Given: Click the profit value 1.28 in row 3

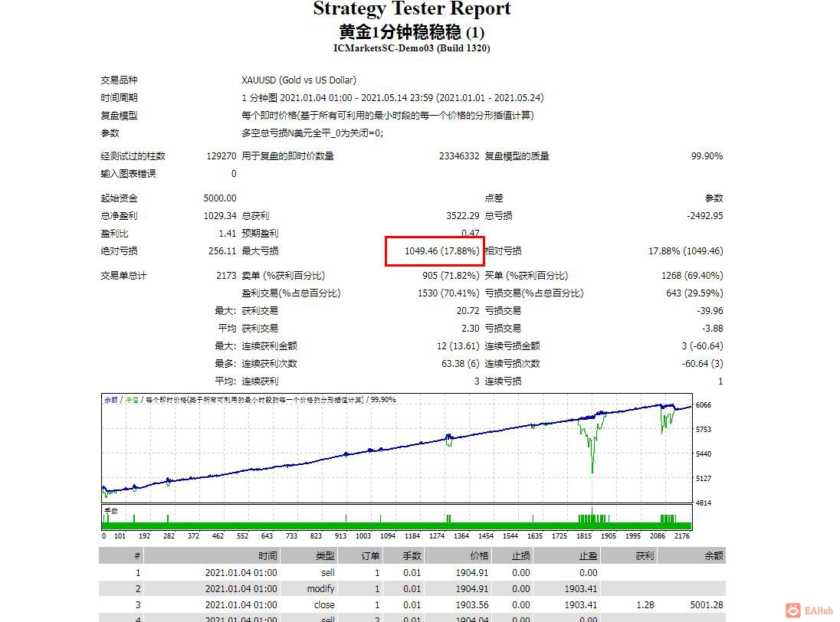Looking at the screenshot, I should click(x=645, y=605).
